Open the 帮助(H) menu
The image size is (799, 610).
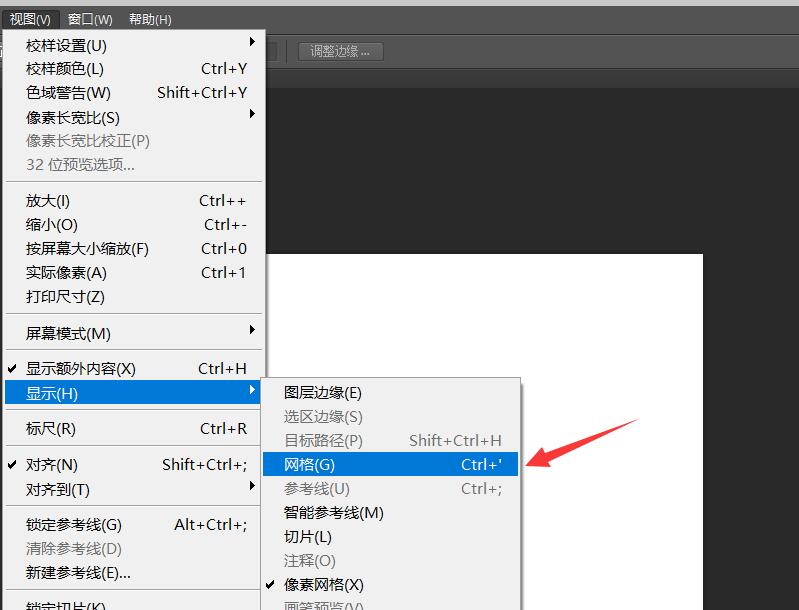[150, 19]
